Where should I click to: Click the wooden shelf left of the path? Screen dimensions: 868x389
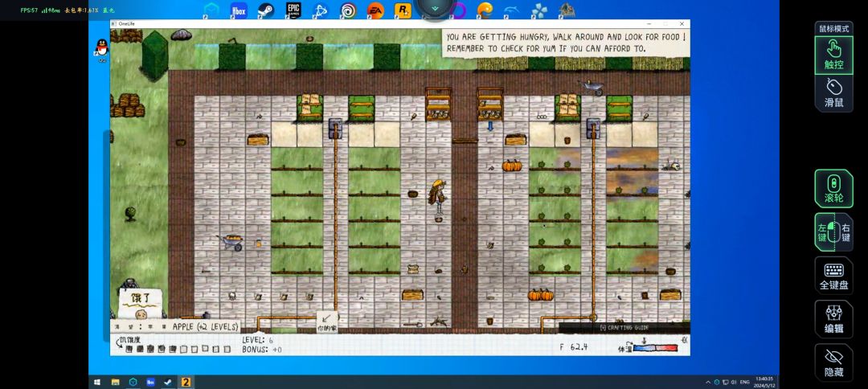(x=439, y=104)
